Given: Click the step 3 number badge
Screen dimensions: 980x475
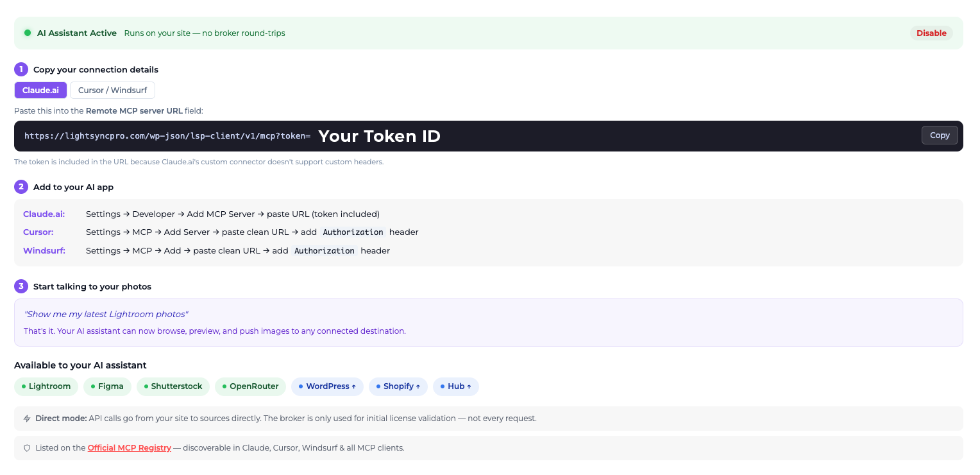Looking at the screenshot, I should click(21, 286).
